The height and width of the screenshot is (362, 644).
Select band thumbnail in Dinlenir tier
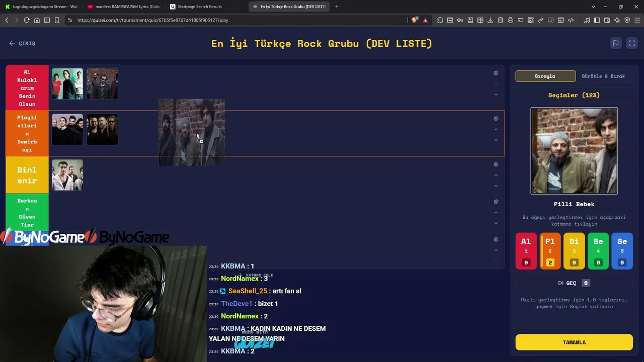tap(67, 175)
